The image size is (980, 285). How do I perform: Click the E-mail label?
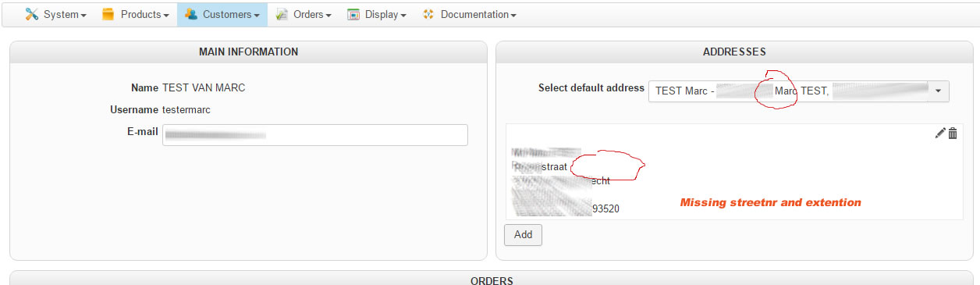[x=143, y=131]
